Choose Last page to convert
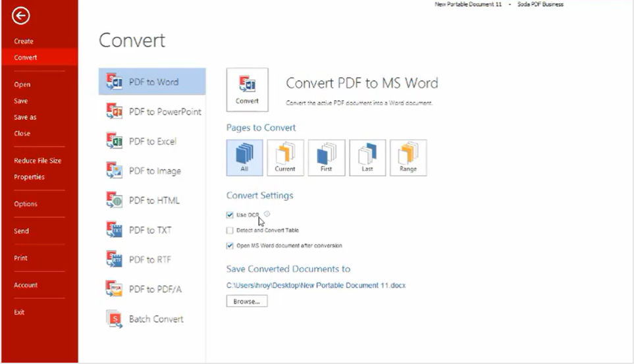 click(x=367, y=157)
